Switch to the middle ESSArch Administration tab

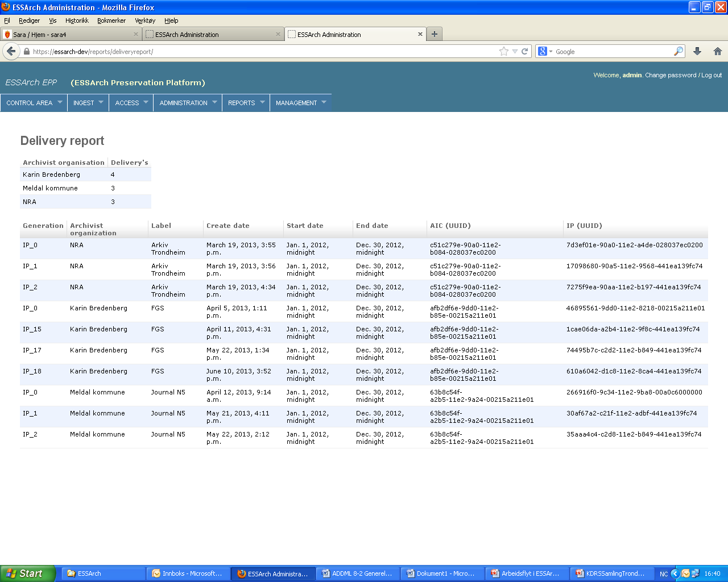point(213,34)
